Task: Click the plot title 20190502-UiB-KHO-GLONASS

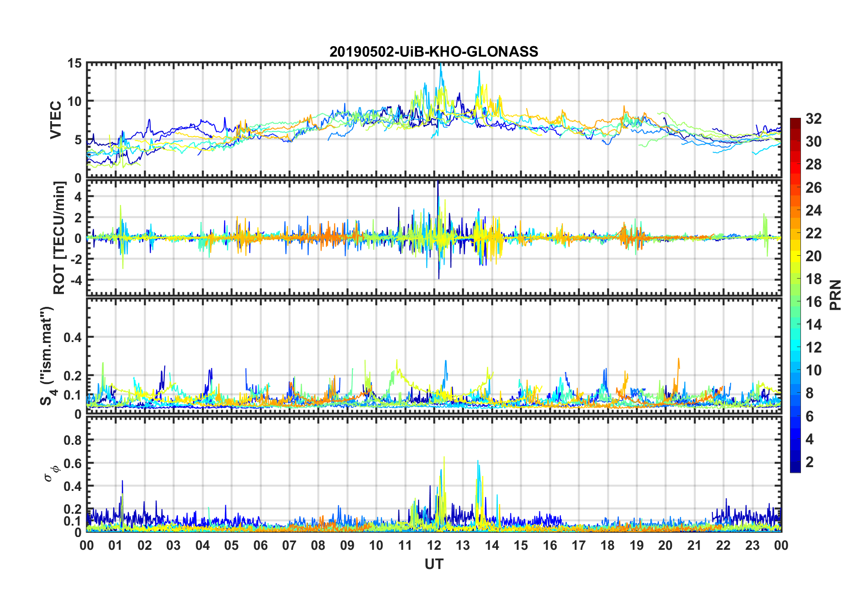Action: coord(434,52)
